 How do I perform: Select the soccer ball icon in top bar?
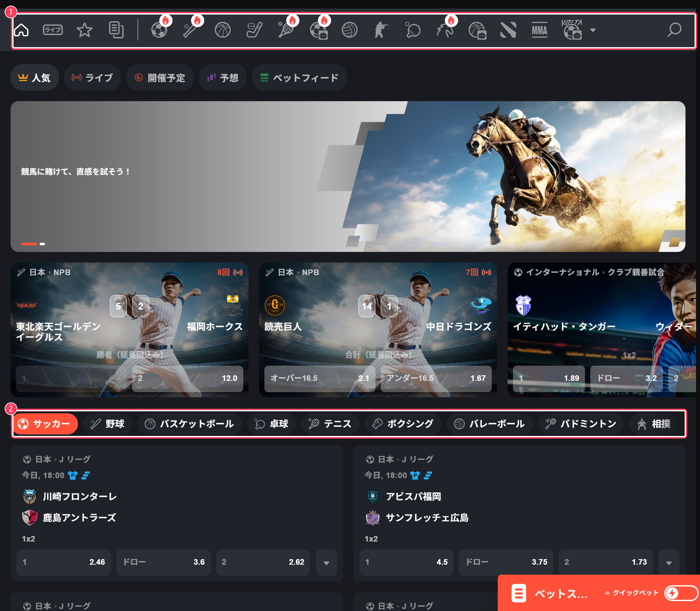pos(159,30)
